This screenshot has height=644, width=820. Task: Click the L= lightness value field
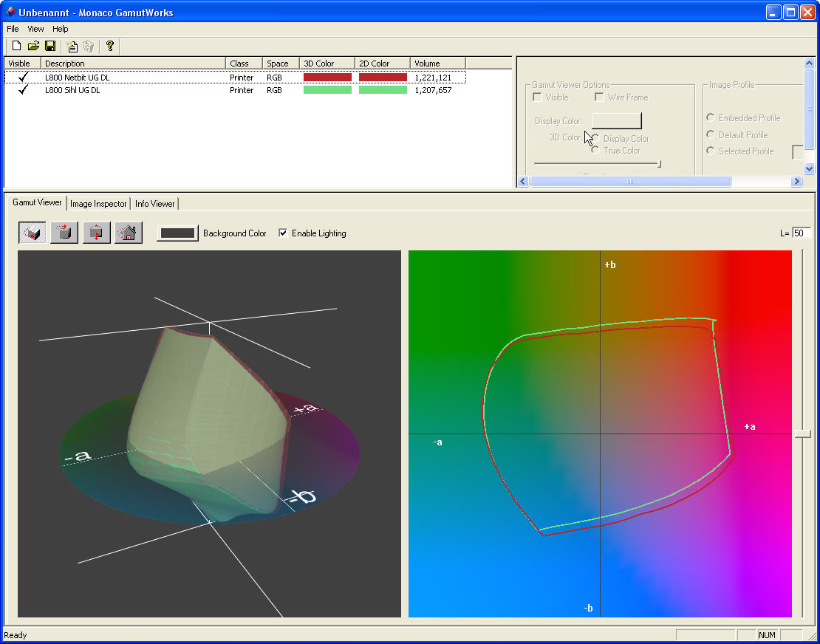click(x=801, y=233)
